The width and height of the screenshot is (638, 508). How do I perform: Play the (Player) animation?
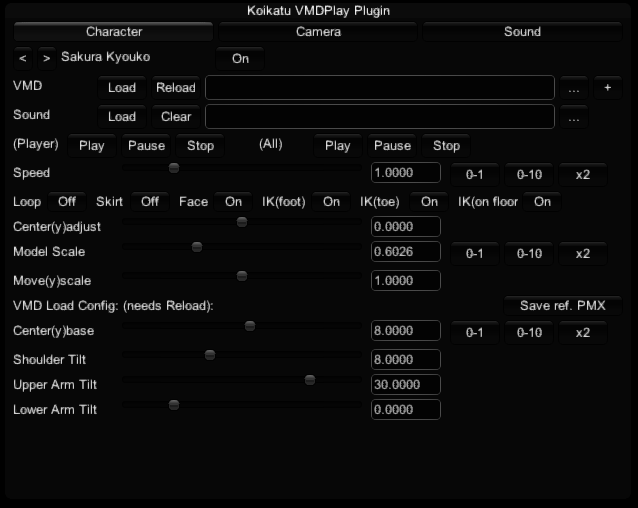point(92,146)
